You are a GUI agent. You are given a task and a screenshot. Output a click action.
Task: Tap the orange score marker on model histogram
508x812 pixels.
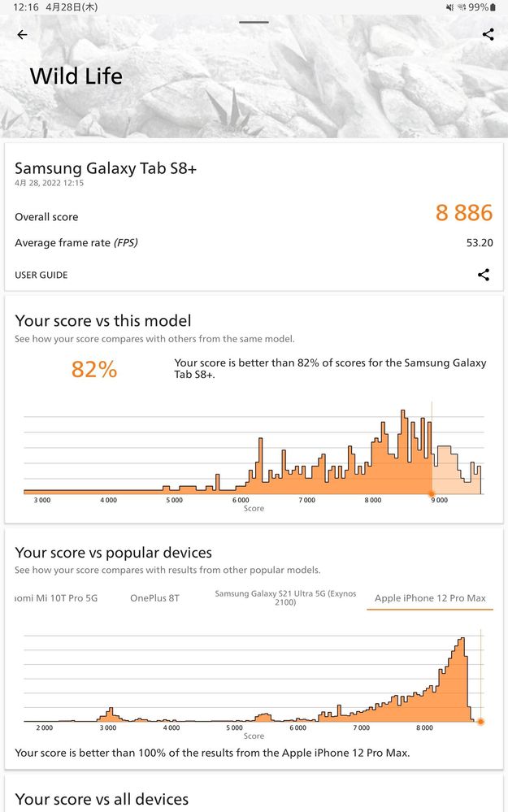tap(432, 493)
